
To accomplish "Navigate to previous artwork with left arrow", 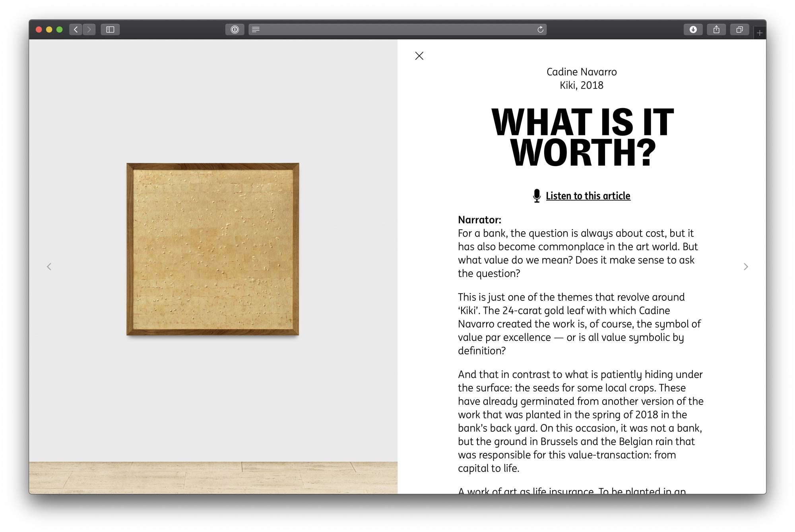I will point(49,265).
